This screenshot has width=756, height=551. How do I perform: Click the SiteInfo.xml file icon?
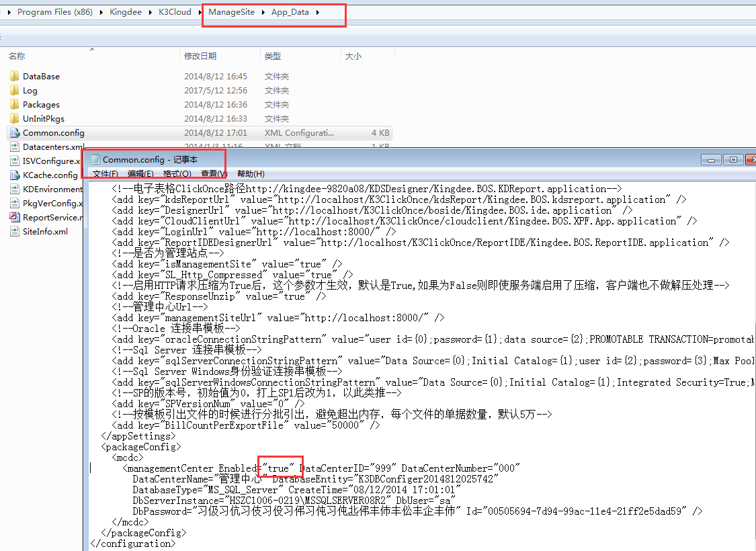(15, 231)
